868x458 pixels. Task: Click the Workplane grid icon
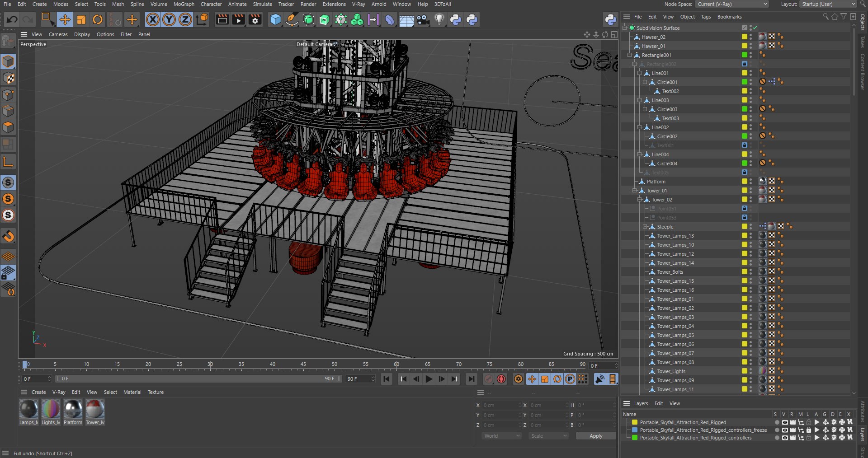tap(8, 257)
